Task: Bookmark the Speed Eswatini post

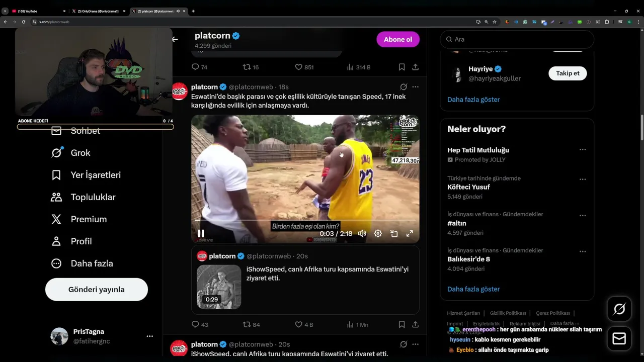Action: (401, 324)
